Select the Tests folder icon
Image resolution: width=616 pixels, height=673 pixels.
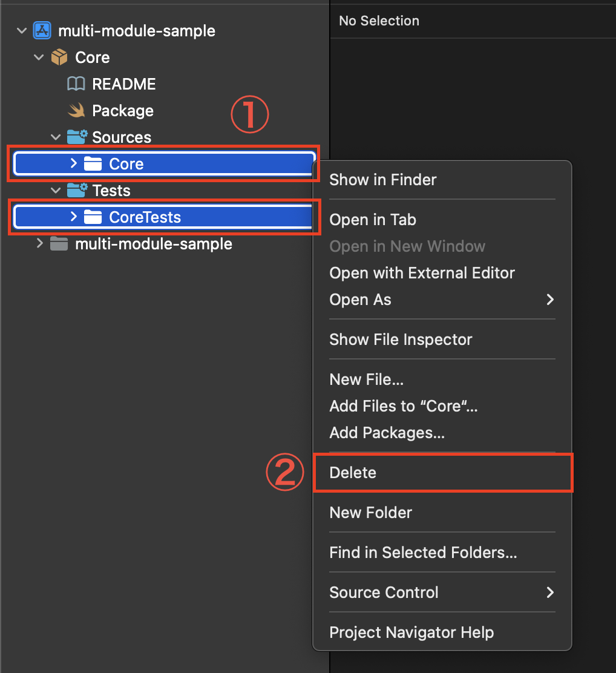click(77, 190)
